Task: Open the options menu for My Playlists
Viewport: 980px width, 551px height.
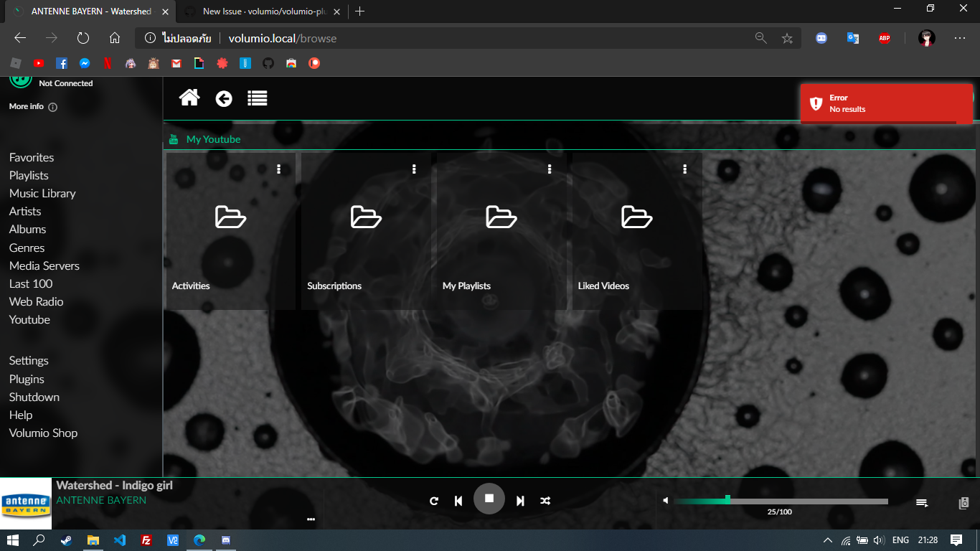Action: point(549,169)
